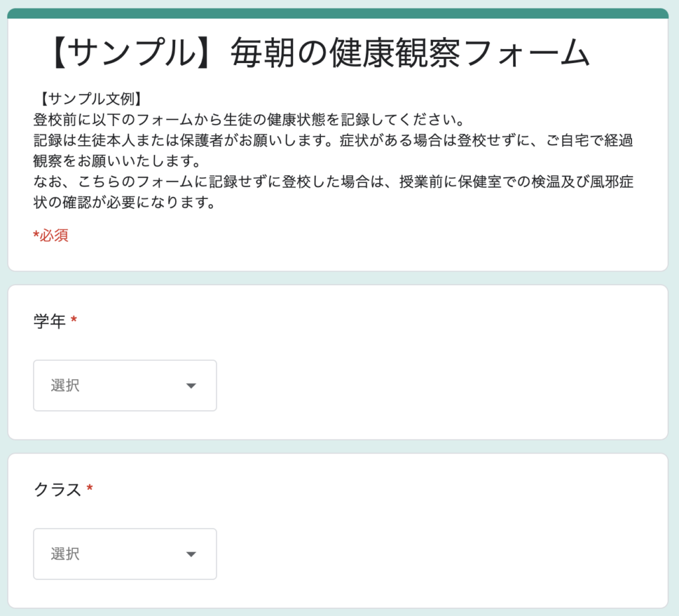The height and width of the screenshot is (616, 679).
Task: Expand the 選択 combo box under クラス
Action: (125, 554)
